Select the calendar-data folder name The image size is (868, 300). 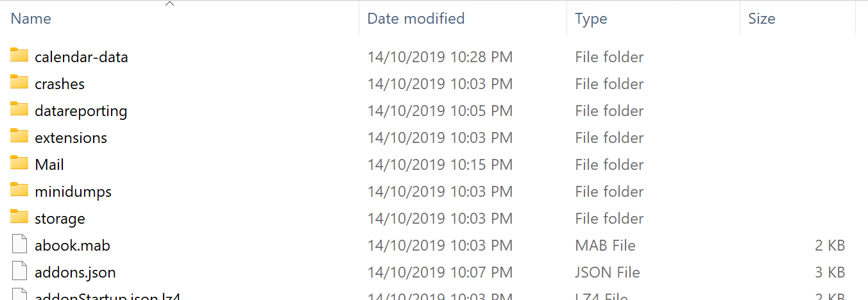(x=81, y=57)
